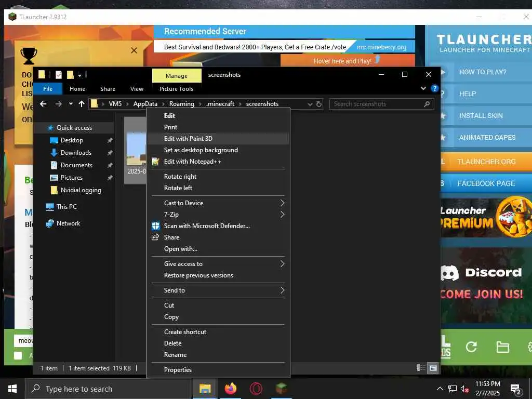This screenshot has height=399, width=532.
Task: Select This PC in navigation pane
Action: pyautogui.click(x=66, y=207)
